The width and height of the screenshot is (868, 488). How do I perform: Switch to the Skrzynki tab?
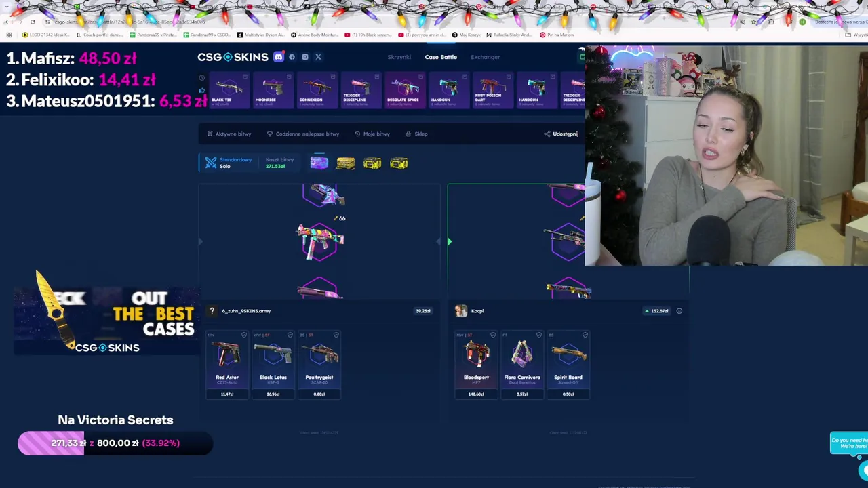[399, 57]
